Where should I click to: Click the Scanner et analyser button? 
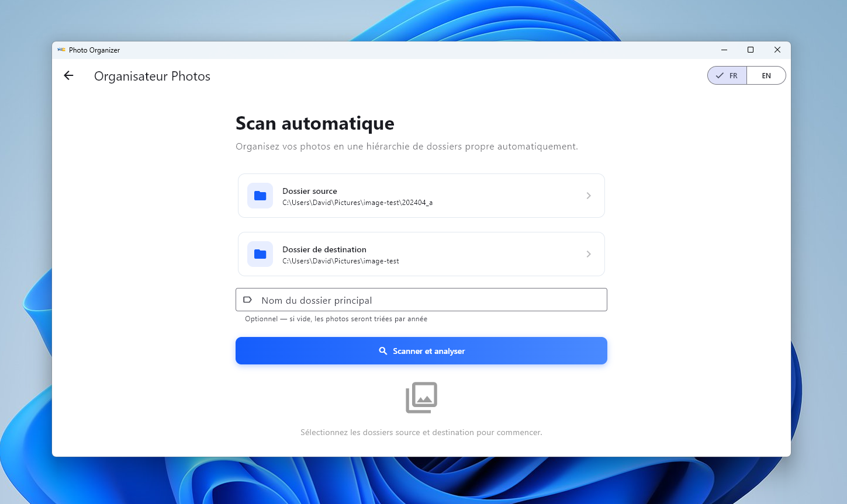[x=421, y=350]
